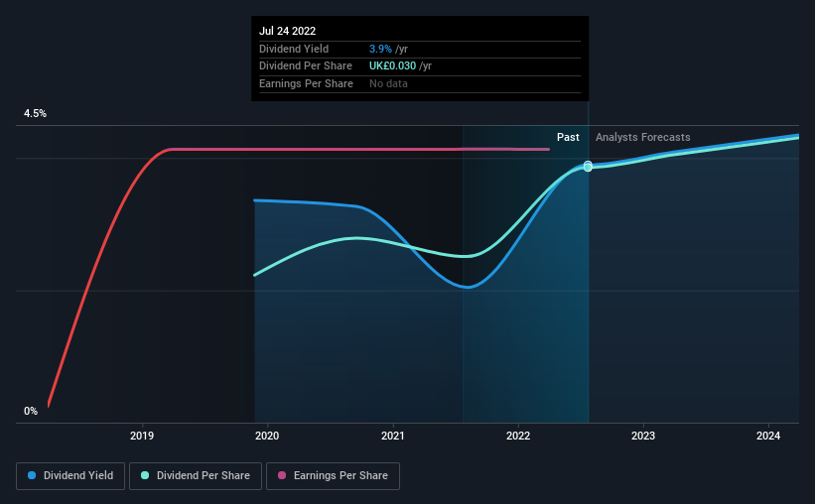This screenshot has height=504, width=815.
Task: Click the Jul 24 2022 tooltip date
Action: coord(288,31)
